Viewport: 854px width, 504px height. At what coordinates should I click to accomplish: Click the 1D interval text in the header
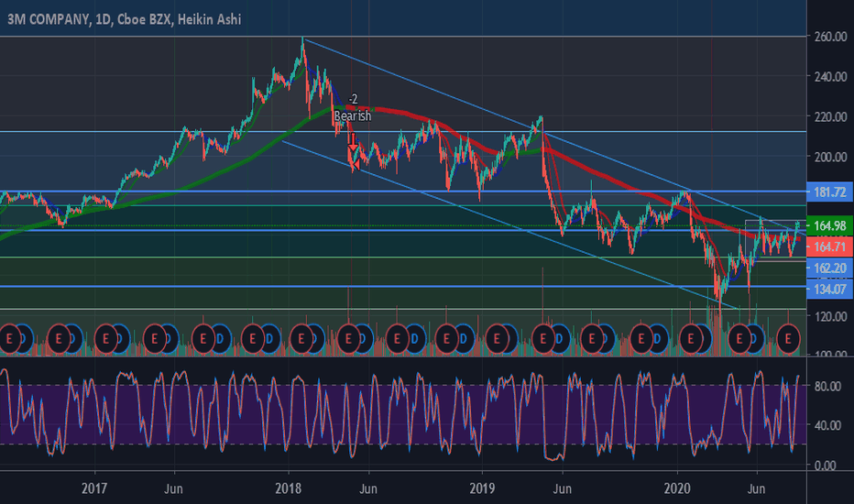[104, 19]
